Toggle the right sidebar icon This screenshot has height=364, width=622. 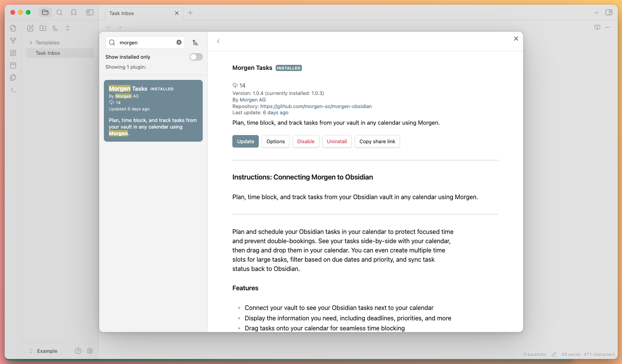pos(609,12)
